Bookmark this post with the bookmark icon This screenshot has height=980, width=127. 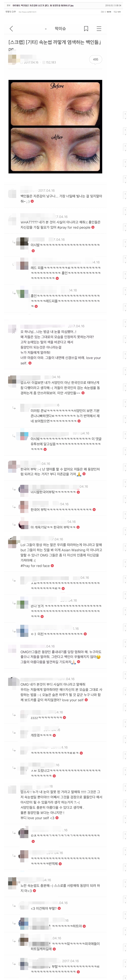point(86,28)
